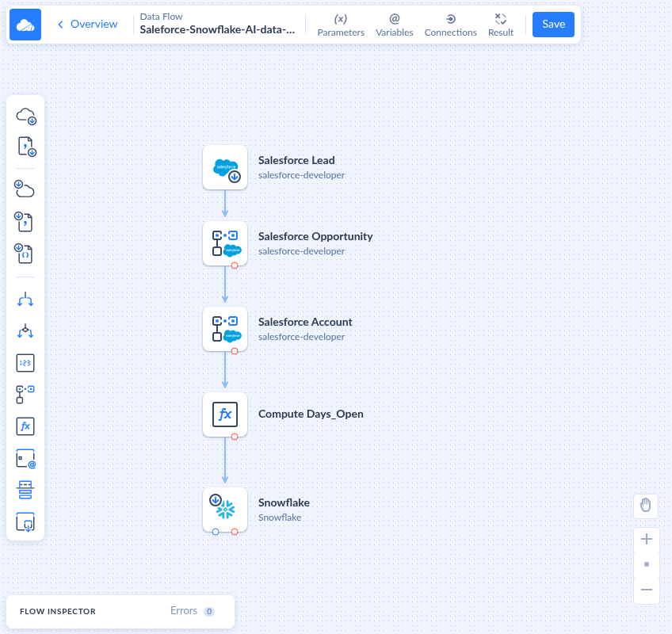Viewport: 672px width, 634px height.
Task: Open the Parameters tab
Action: (x=341, y=25)
